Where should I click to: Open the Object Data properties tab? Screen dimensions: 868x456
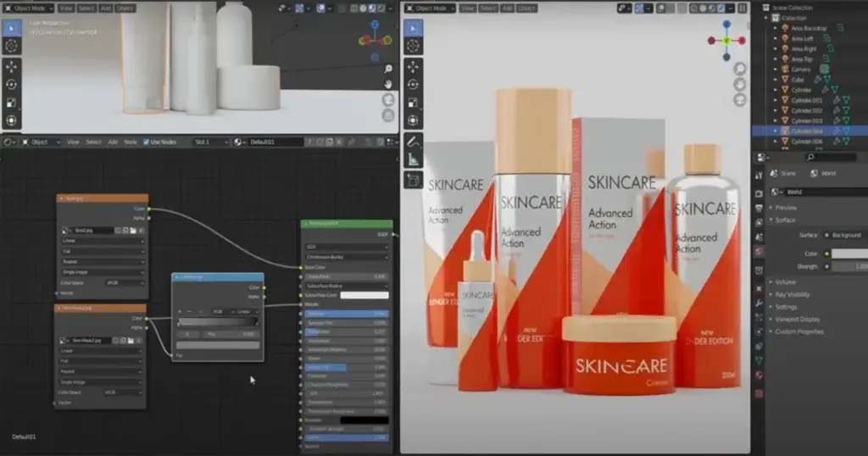tap(759, 360)
